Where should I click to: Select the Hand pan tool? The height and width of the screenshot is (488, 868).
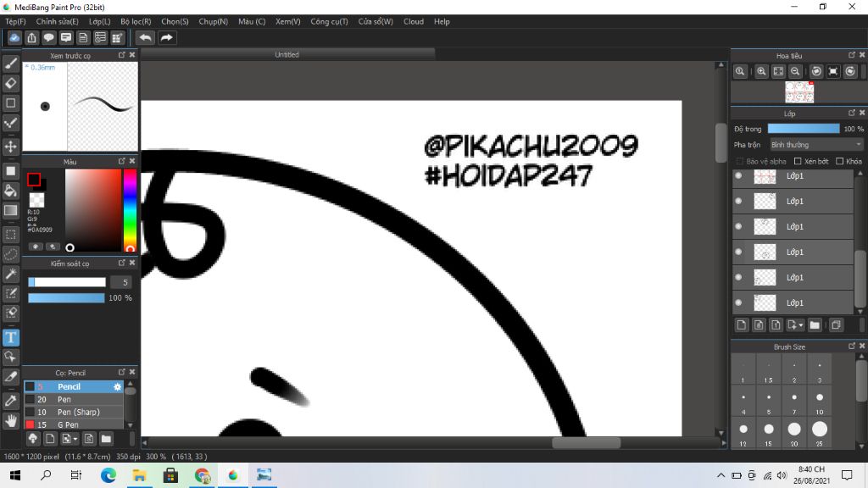(10, 420)
